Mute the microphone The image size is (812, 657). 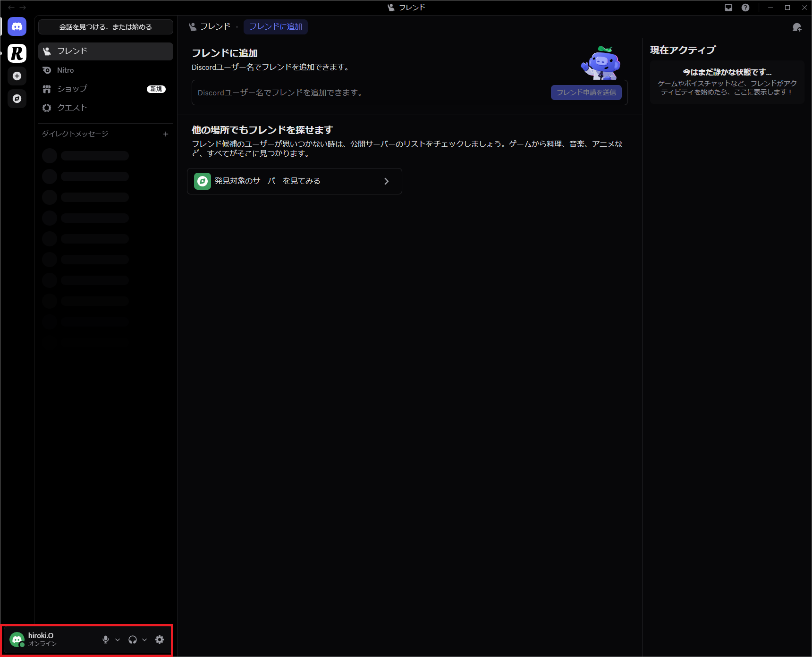[x=106, y=640]
